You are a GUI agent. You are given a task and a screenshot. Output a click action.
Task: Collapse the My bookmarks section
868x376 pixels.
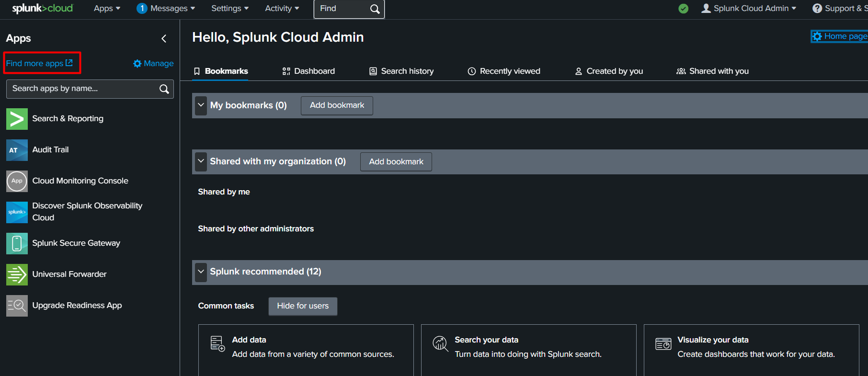pos(201,105)
